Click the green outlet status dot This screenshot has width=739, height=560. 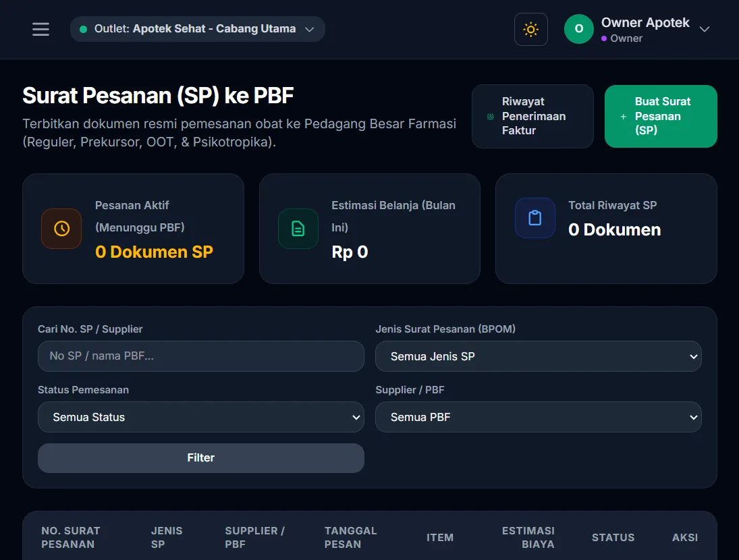pyautogui.click(x=84, y=29)
